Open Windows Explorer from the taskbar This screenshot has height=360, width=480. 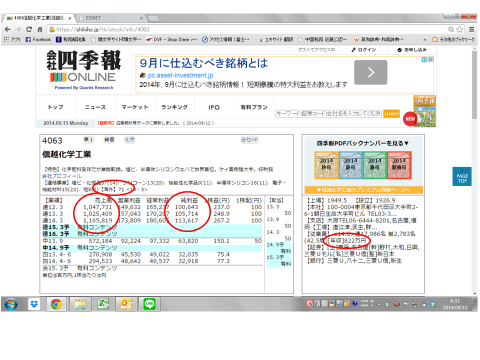coord(80,304)
